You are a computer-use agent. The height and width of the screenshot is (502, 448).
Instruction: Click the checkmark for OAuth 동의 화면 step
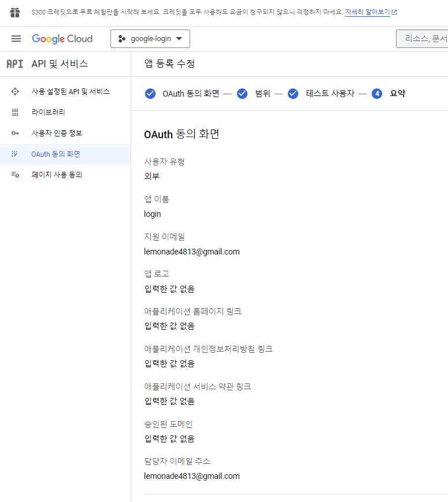[x=150, y=94]
